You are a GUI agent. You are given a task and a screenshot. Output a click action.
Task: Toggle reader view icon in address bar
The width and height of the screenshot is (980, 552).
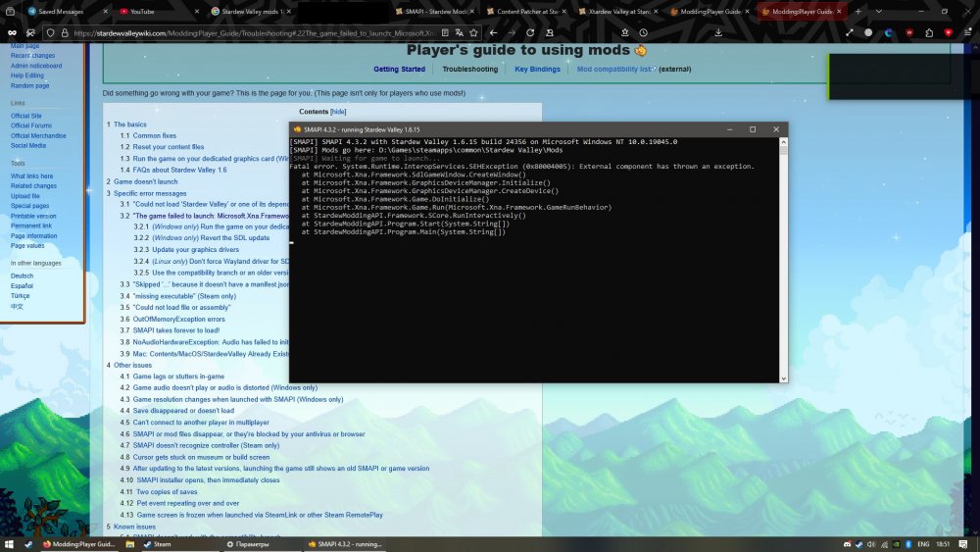coord(445,32)
